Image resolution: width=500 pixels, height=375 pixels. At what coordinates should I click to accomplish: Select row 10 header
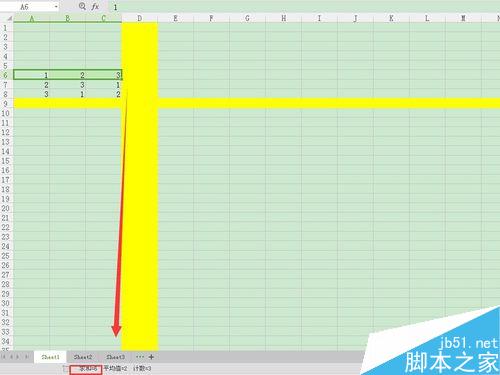(x=6, y=113)
